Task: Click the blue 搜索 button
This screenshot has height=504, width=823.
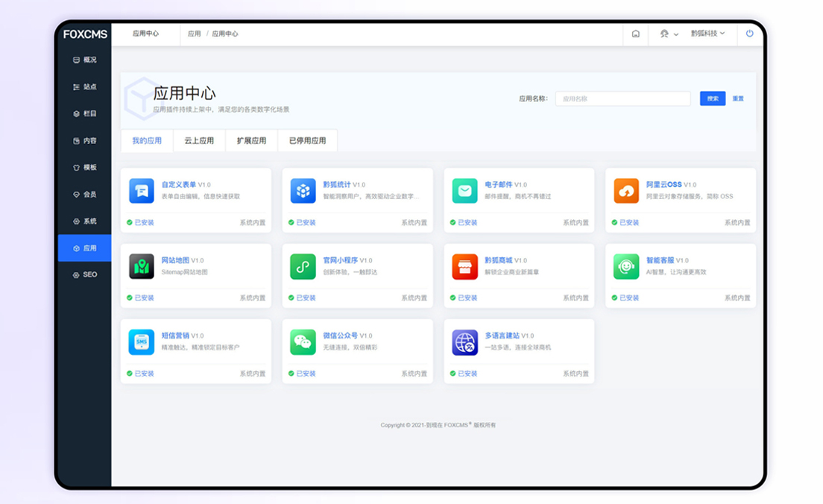Action: click(712, 98)
